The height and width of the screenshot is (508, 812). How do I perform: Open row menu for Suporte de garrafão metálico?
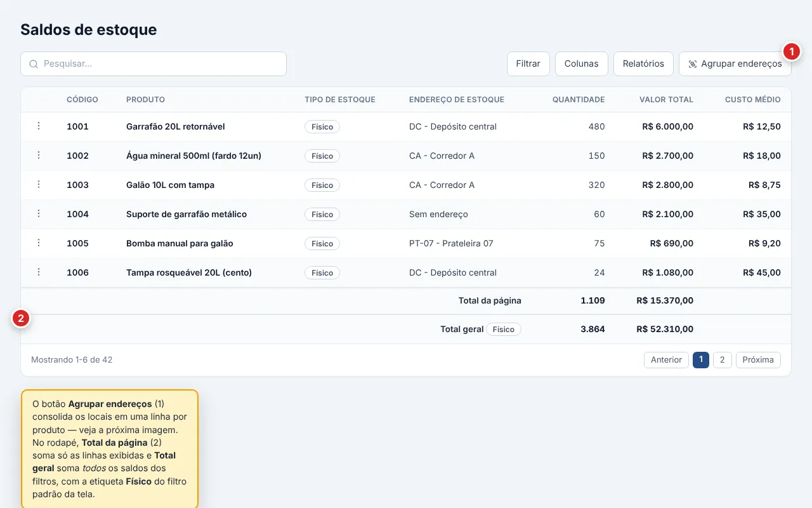tap(39, 214)
